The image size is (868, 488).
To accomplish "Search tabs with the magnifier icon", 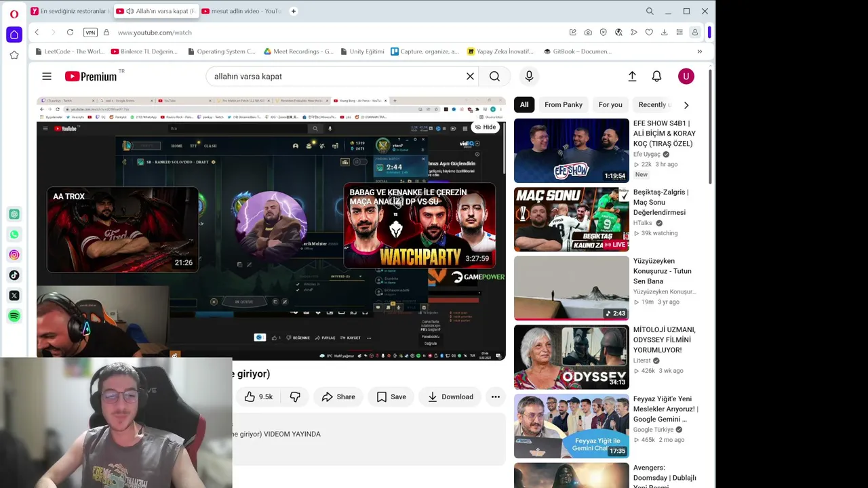I will pyautogui.click(x=650, y=11).
